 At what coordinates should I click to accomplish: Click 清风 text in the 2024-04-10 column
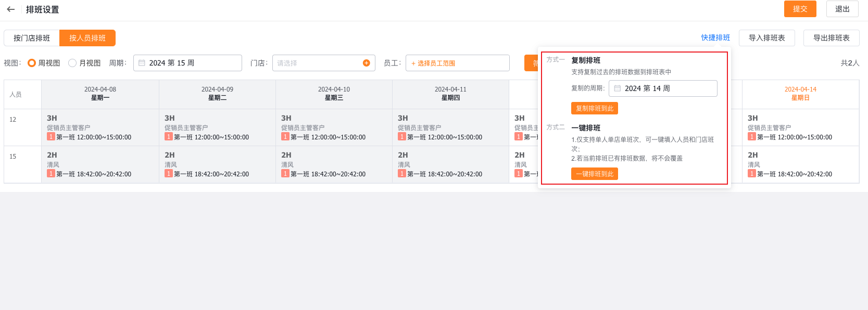287,165
